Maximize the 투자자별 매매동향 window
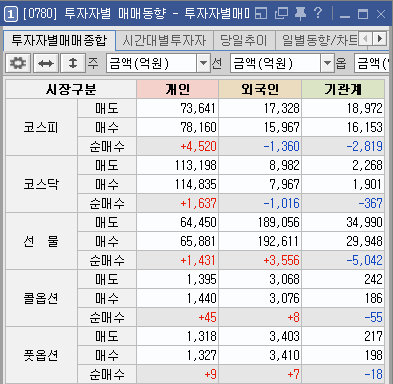 (x=363, y=14)
